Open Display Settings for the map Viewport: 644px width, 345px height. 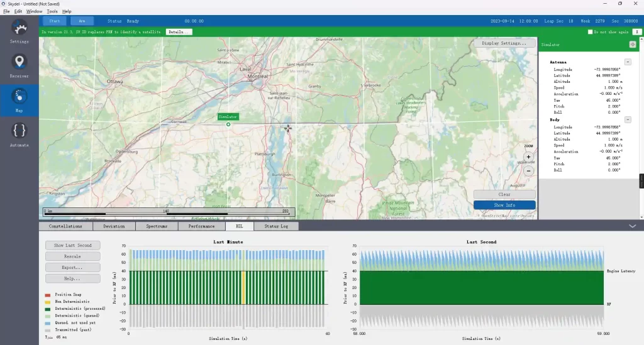504,43
